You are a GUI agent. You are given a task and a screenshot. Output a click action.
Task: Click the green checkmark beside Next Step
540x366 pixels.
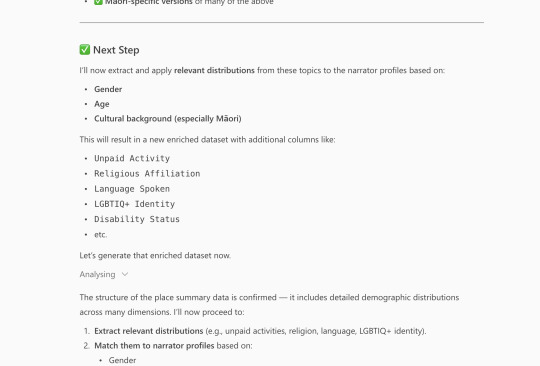coord(85,50)
